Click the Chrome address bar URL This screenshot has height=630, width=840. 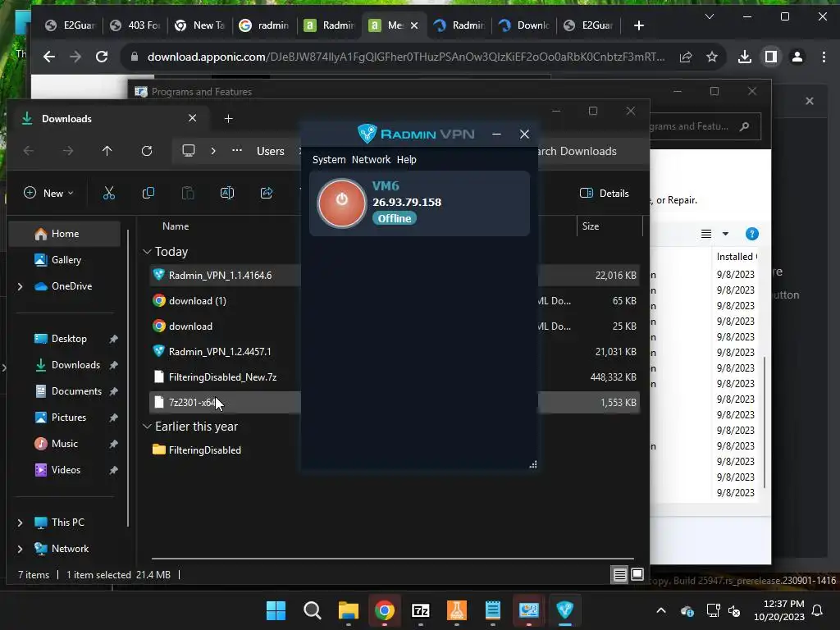click(405, 57)
